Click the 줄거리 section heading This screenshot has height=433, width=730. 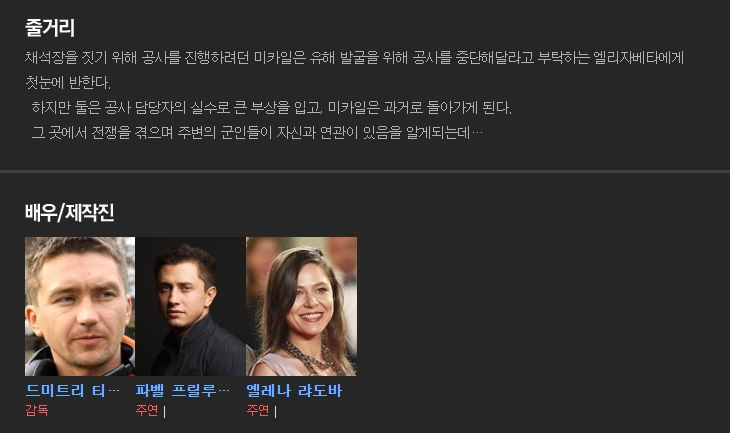(x=49, y=27)
